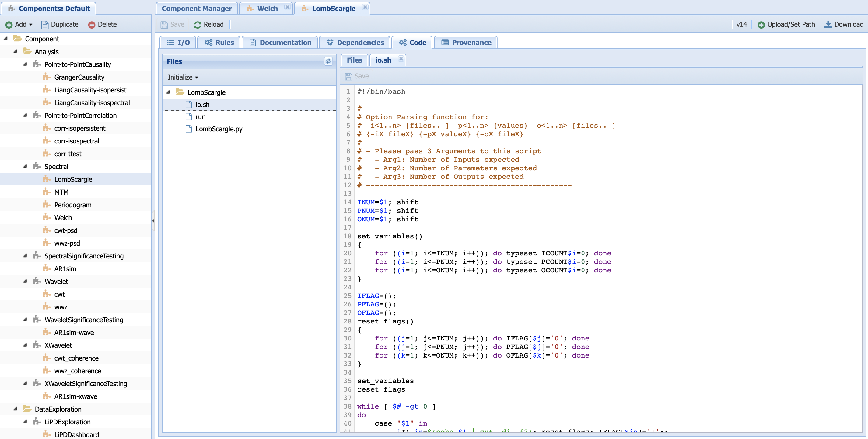
Task: Select the Welch component tab
Action: coord(266,8)
